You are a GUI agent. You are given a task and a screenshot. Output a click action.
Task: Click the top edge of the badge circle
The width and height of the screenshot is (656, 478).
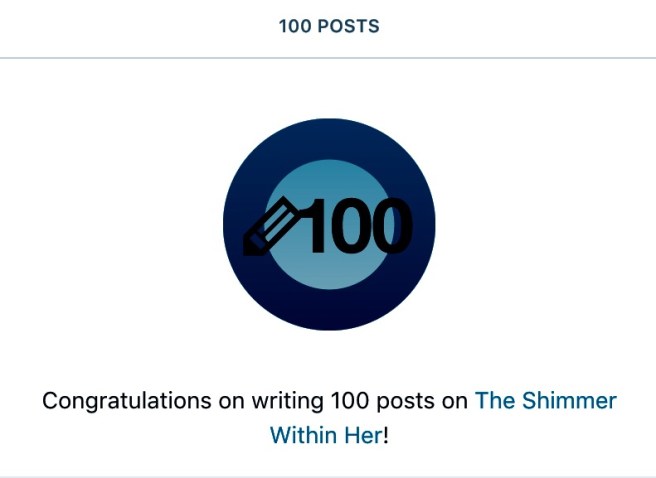tap(329, 125)
